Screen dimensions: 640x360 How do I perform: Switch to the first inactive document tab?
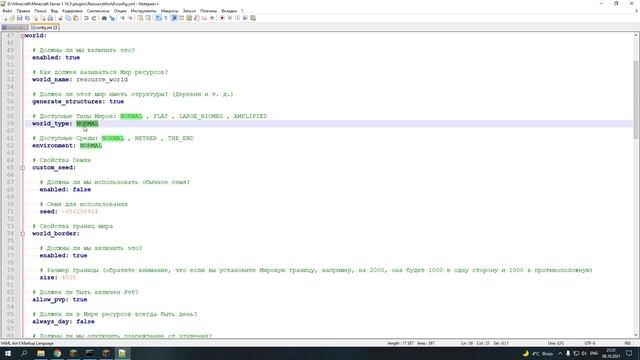click(x=14, y=27)
